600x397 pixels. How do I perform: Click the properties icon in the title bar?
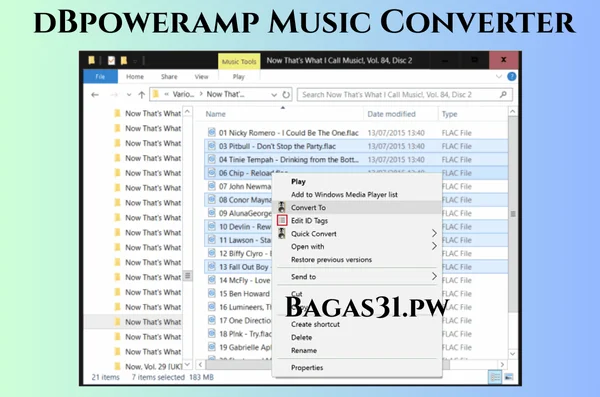[x=111, y=60]
